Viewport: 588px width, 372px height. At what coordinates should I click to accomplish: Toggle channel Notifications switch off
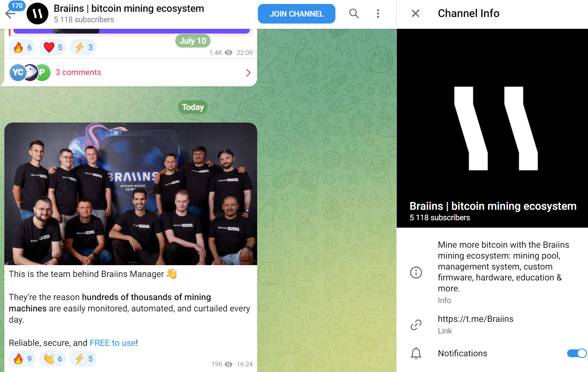pyautogui.click(x=577, y=353)
